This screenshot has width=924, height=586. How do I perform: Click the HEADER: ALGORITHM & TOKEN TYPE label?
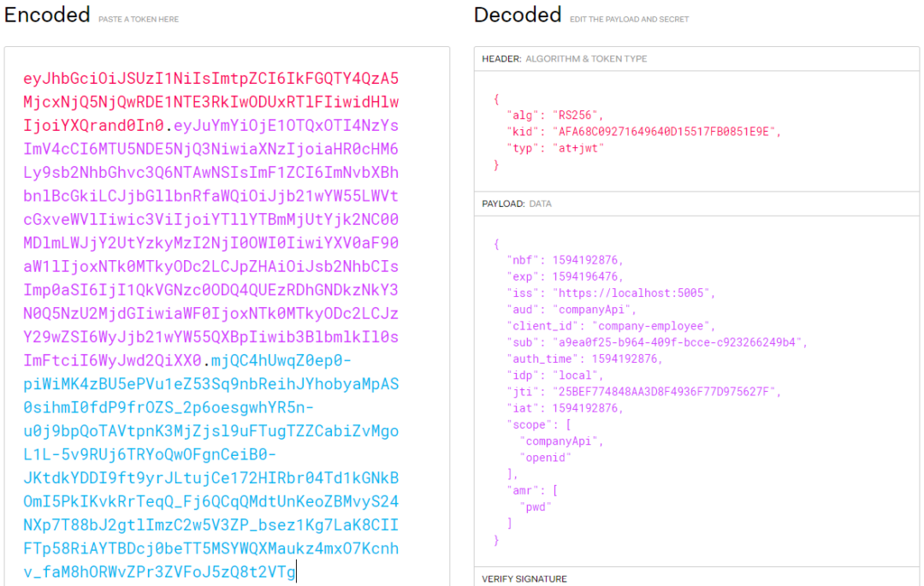pyautogui.click(x=565, y=59)
